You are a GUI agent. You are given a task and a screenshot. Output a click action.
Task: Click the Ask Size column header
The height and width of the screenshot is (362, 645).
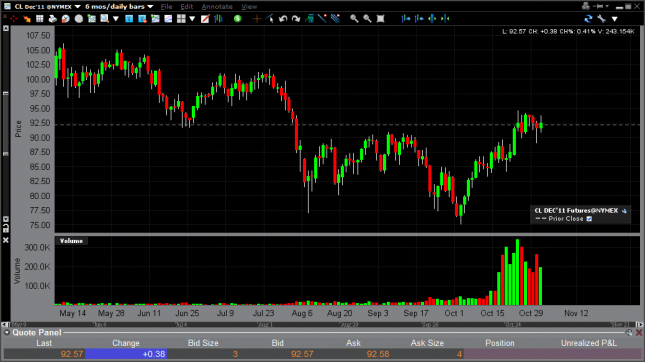coord(427,343)
